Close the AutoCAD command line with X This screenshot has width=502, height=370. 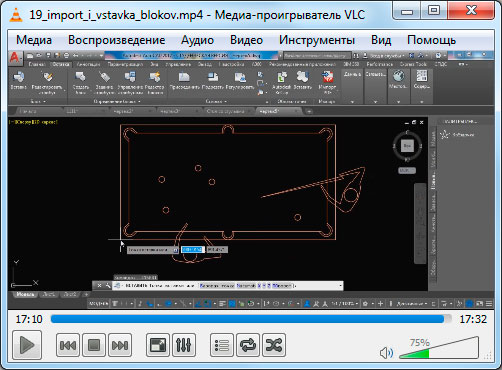(99, 286)
